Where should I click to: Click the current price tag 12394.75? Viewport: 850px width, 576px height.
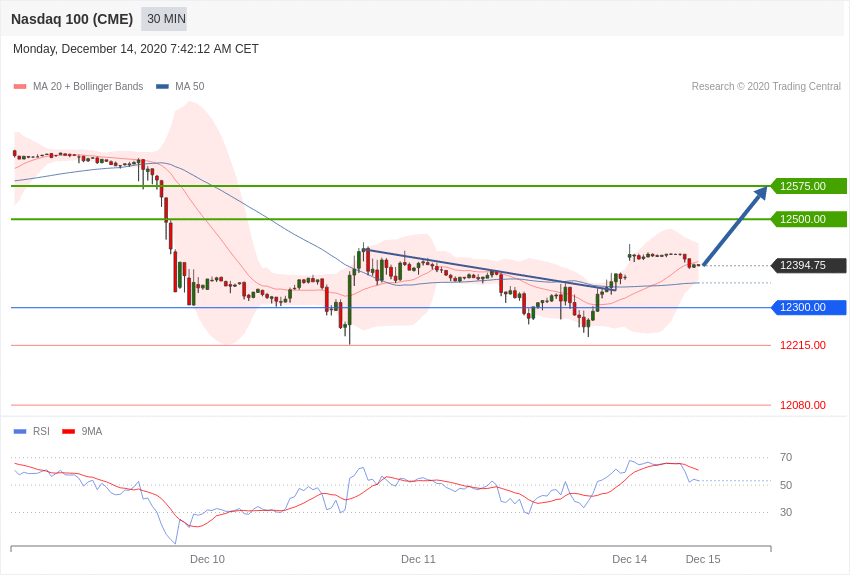click(x=808, y=265)
